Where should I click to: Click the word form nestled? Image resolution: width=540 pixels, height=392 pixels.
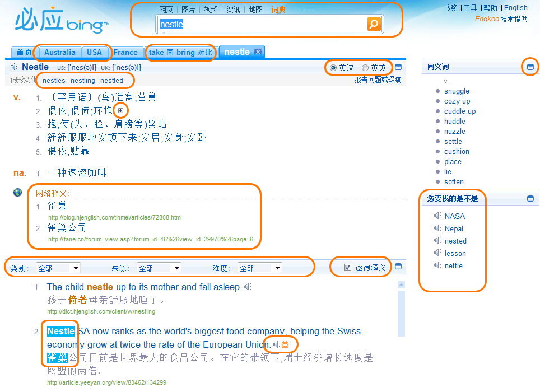pos(112,81)
